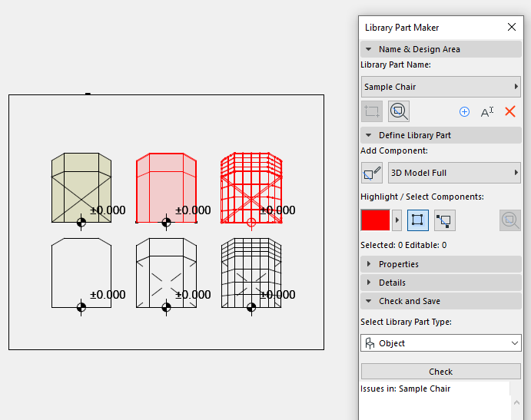Image resolution: width=531 pixels, height=420 pixels.
Task: Click the define design area icon
Action: tap(372, 111)
